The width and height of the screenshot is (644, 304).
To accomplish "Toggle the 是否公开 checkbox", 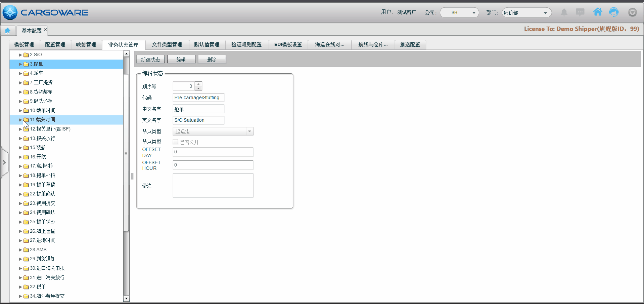I will [x=175, y=142].
